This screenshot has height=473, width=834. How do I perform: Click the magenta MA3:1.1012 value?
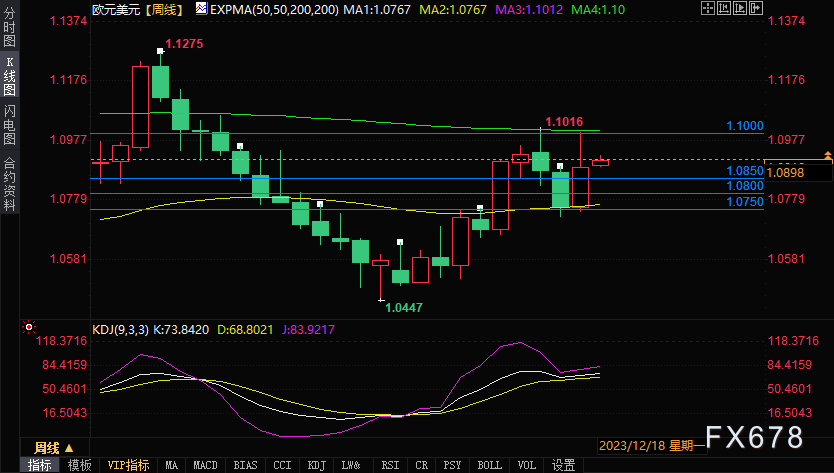coord(529,10)
